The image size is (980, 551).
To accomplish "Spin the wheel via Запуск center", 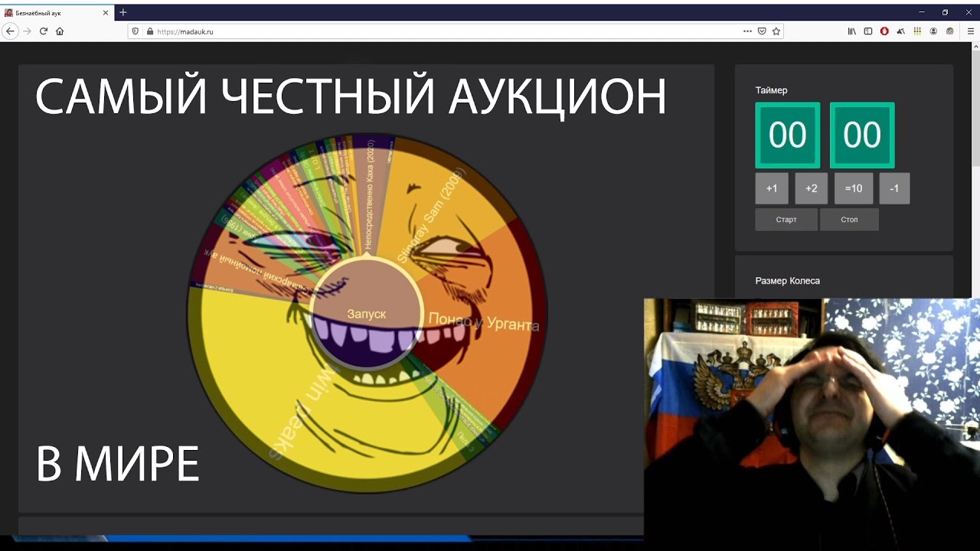I will pos(367,314).
